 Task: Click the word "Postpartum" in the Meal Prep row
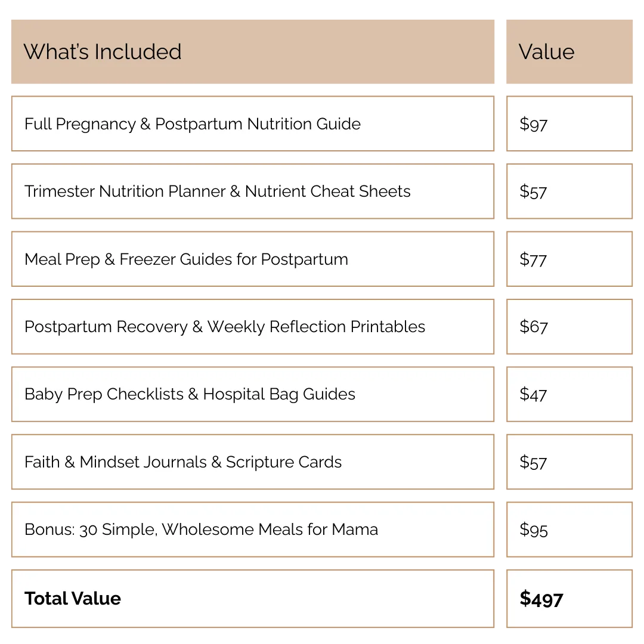(304, 260)
